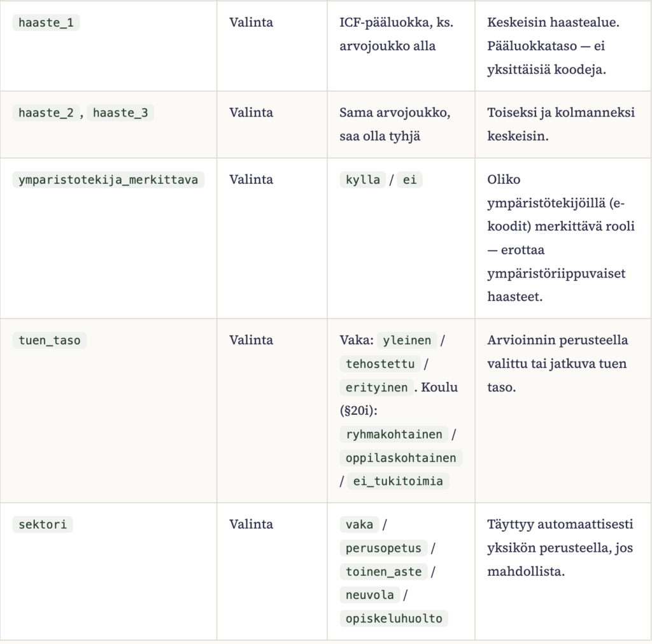The image size is (652, 644).
Task: Click the perusopetus value tag
Action: click(383, 548)
